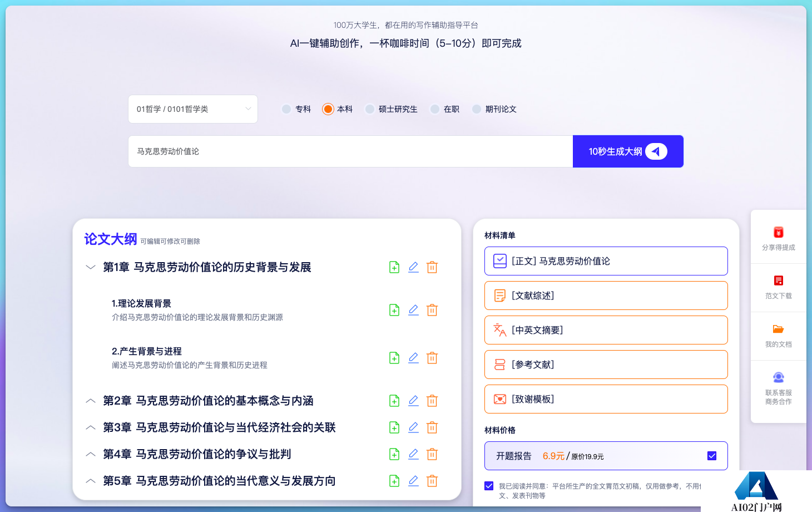
Task: Add item after 2.产生背景与进程
Action: coord(394,358)
